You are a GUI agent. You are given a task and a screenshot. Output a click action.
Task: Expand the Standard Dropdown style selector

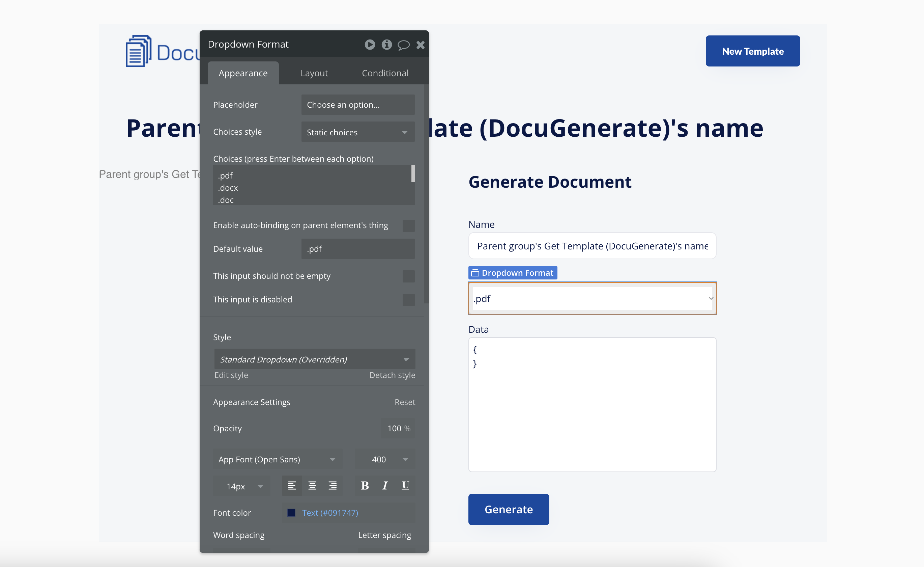314,359
